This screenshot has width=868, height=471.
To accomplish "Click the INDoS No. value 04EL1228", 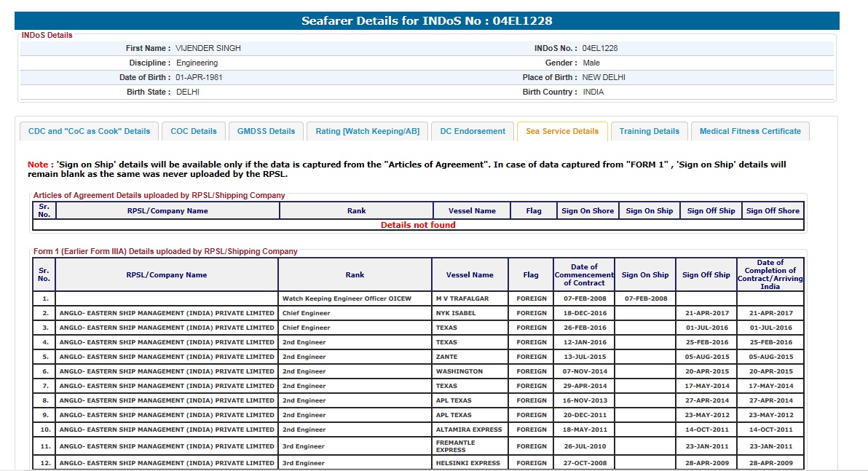I will point(600,48).
